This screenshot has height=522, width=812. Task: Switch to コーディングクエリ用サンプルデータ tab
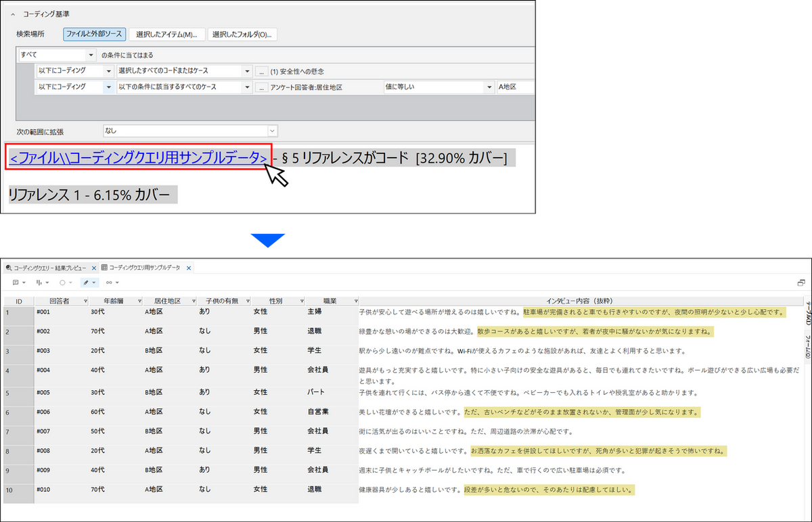pyautogui.click(x=143, y=268)
